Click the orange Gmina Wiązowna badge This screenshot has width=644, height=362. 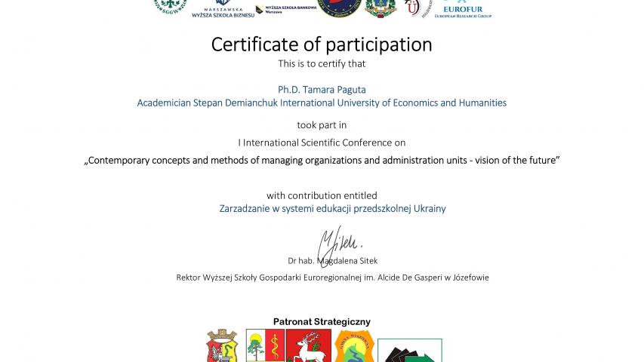coord(354,346)
